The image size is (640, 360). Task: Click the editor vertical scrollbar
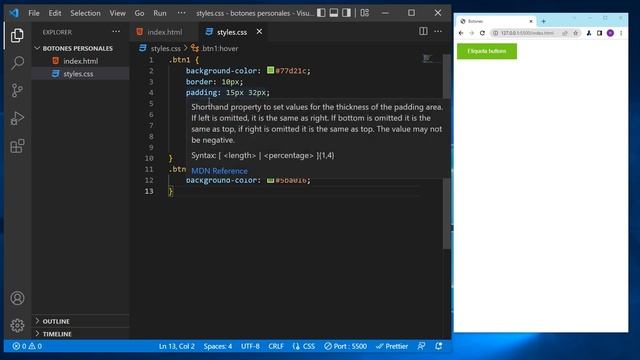447,151
